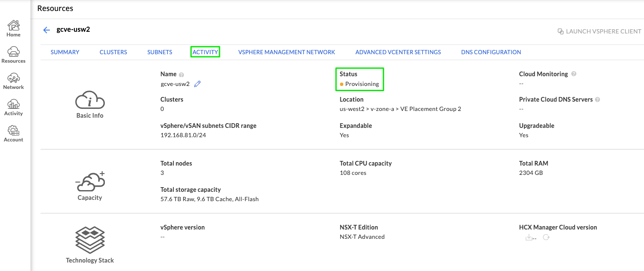Viewport: 644px width, 271px height.
Task: Click the Private Cloud DNS Servers label
Action: pyautogui.click(x=556, y=100)
